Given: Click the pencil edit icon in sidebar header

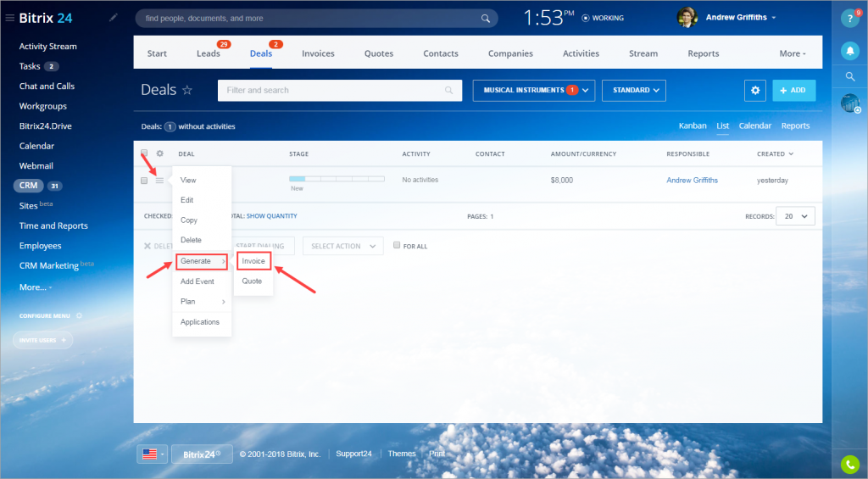Looking at the screenshot, I should coord(113,18).
